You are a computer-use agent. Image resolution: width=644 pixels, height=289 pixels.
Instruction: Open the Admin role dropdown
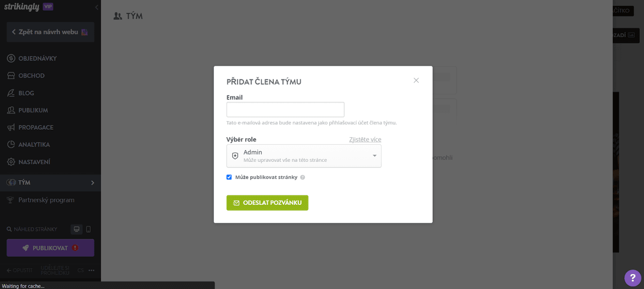pos(304,156)
